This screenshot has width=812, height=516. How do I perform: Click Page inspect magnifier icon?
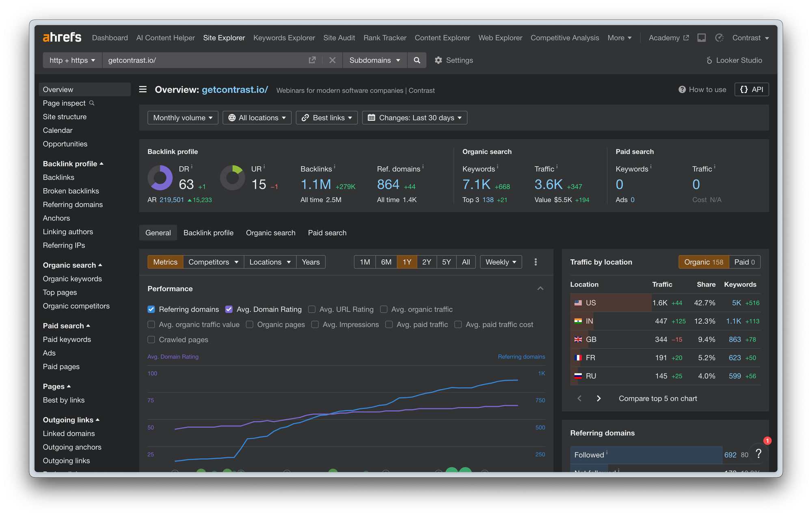92,103
